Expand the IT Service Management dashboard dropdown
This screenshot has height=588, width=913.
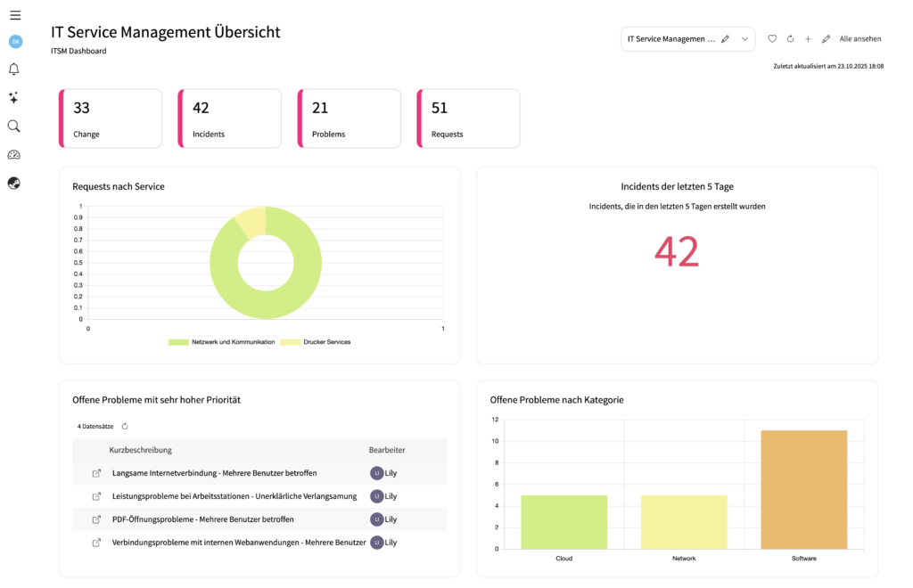point(744,39)
